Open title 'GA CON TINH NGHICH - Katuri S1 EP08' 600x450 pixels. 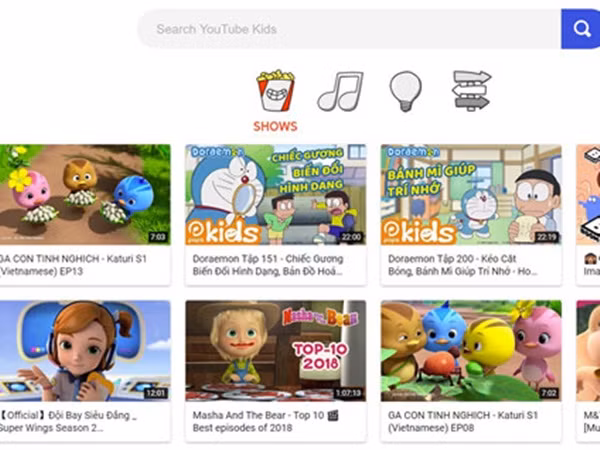click(463, 421)
